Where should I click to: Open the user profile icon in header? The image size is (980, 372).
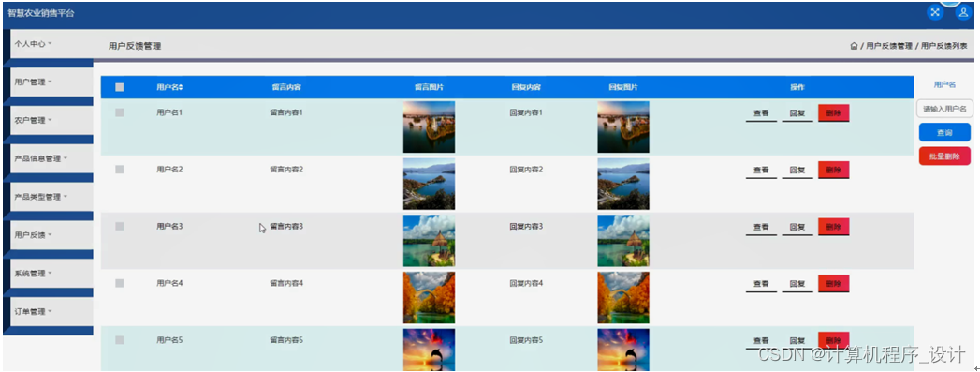[x=963, y=12]
